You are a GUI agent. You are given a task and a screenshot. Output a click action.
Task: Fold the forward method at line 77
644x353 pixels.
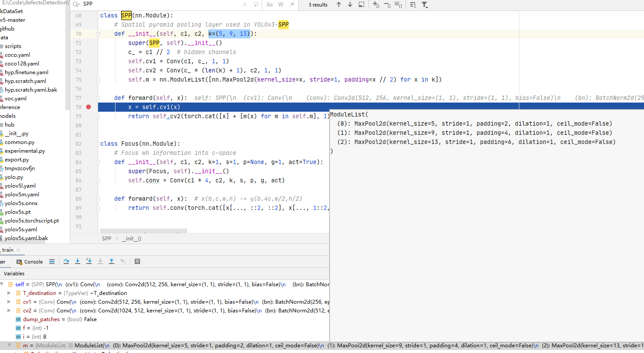pyautogui.click(x=98, y=98)
